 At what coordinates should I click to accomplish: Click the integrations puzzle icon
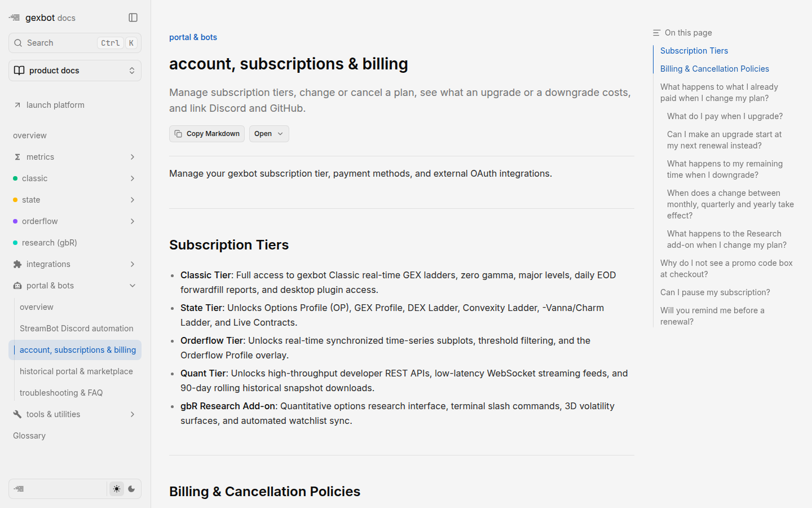coord(17,264)
